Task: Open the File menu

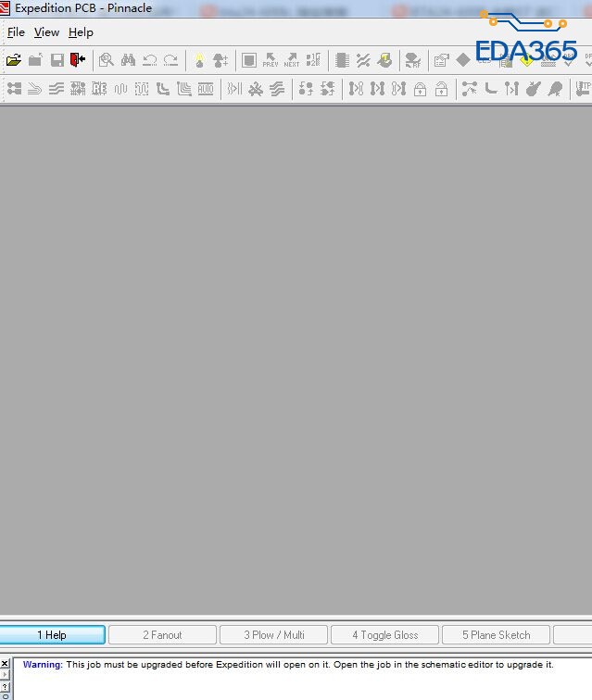Action: (x=16, y=32)
